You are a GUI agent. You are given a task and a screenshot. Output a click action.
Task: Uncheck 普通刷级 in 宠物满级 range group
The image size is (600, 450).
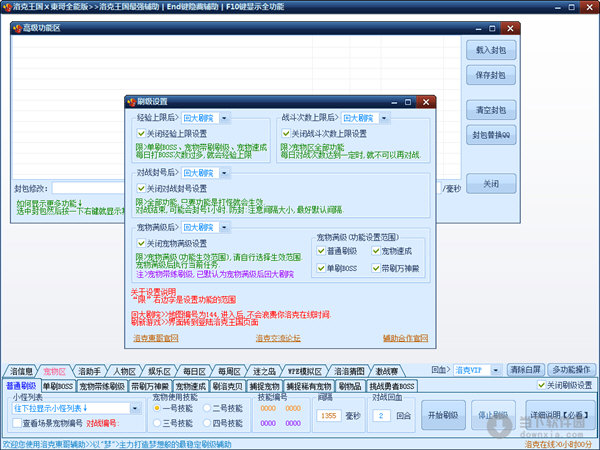(321, 251)
